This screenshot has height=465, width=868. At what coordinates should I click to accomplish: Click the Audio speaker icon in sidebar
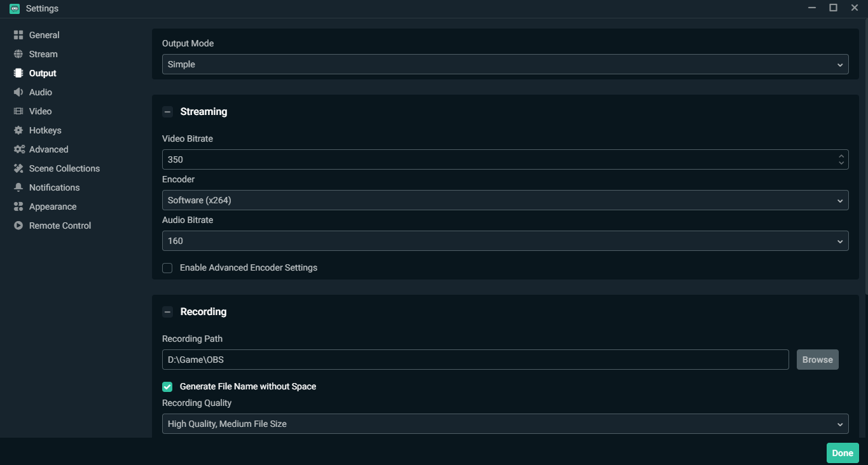pyautogui.click(x=18, y=91)
